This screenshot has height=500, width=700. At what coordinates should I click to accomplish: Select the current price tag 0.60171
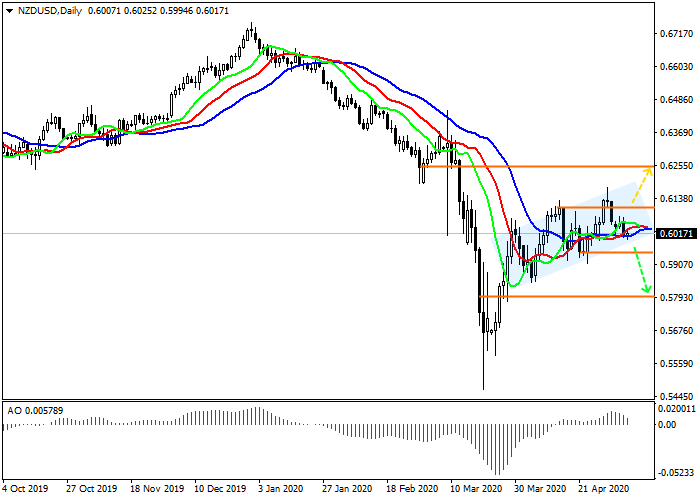point(677,233)
